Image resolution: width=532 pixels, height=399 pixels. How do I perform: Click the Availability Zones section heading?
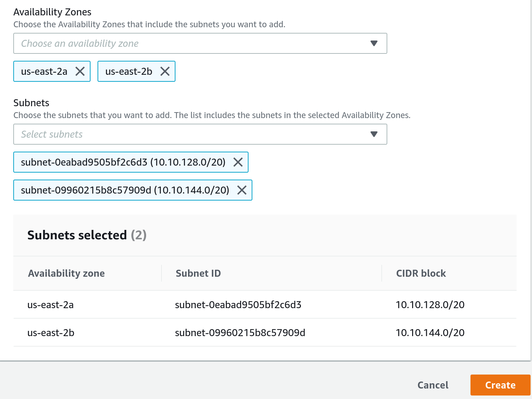pyautogui.click(x=52, y=12)
